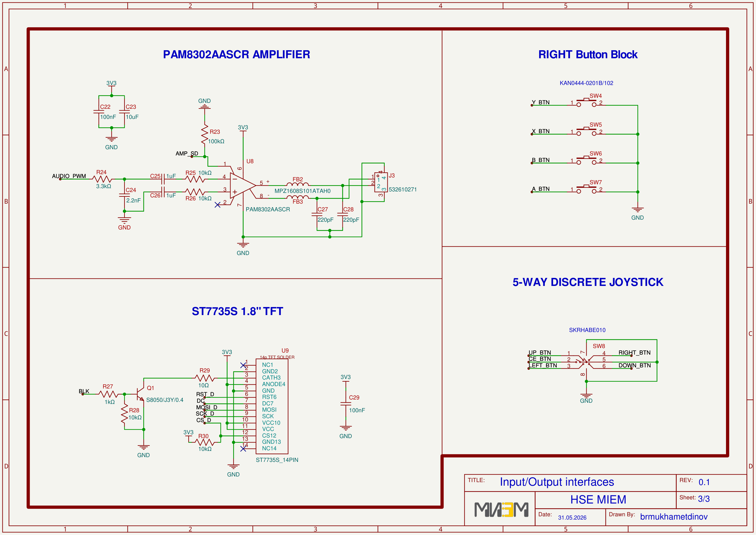Select the SW5 push button symbol
This screenshot has width=756, height=535.
point(586,132)
